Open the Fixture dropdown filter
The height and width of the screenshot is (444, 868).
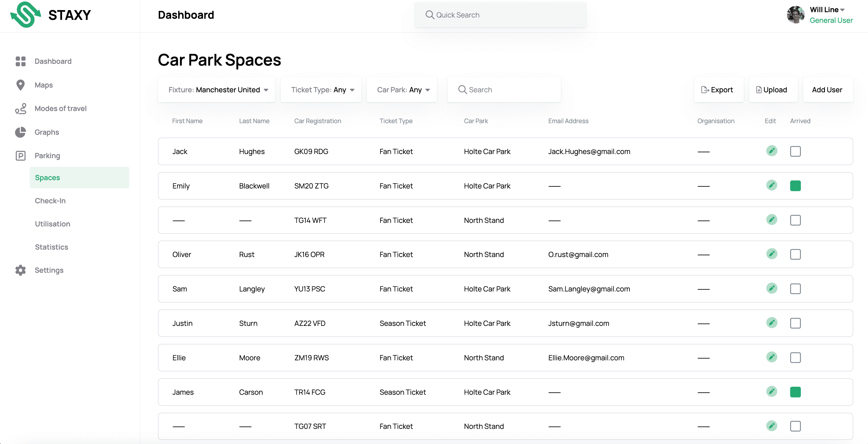[217, 90]
